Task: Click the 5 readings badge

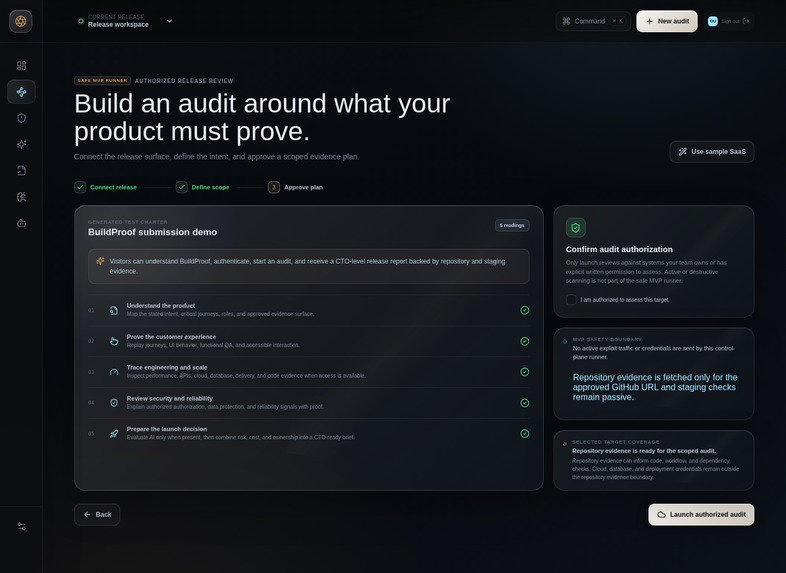Action: 512,226
